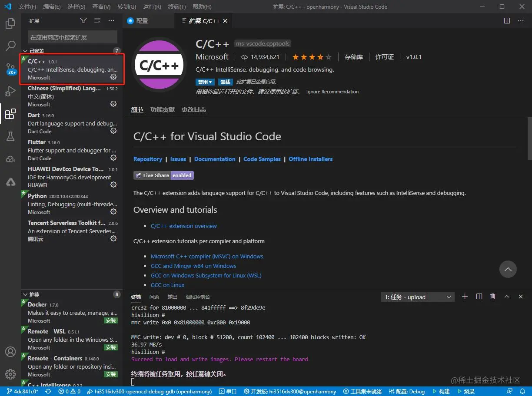Maximize the terminal panel with chevron up
The image size is (532, 396).
pyautogui.click(x=507, y=297)
